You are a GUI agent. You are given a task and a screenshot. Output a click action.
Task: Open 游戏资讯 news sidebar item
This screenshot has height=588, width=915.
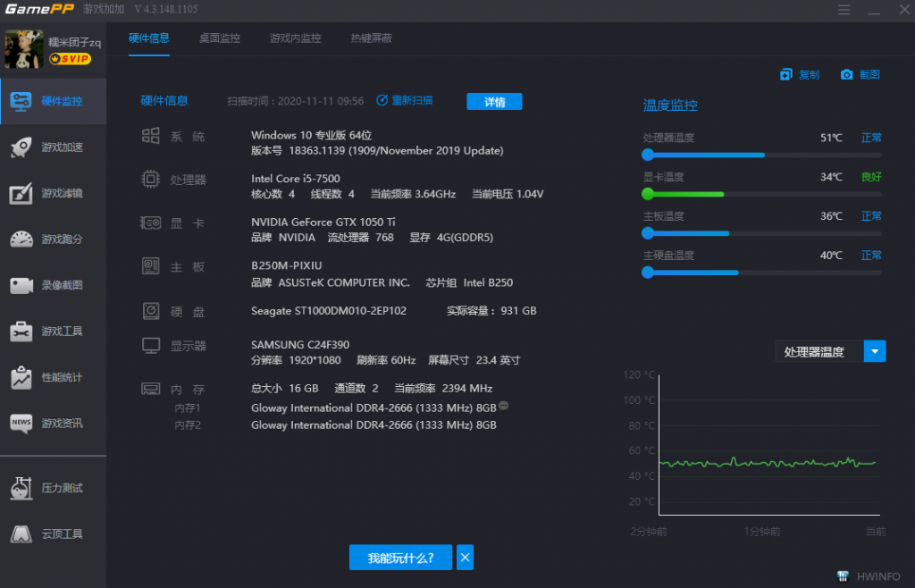point(53,424)
